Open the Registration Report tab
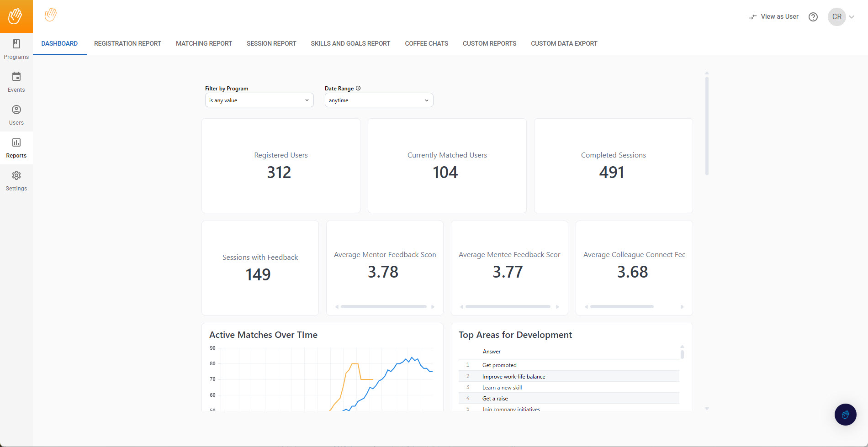This screenshot has width=868, height=447. (127, 43)
